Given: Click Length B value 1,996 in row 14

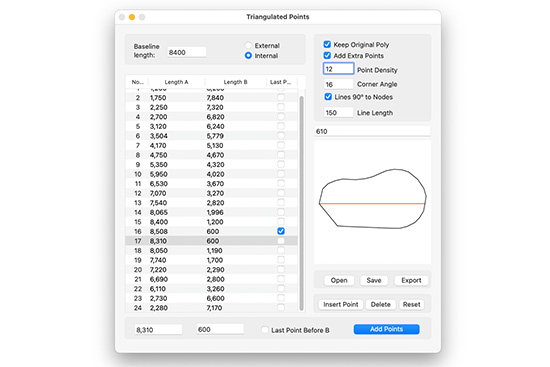Looking at the screenshot, I should 215,212.
